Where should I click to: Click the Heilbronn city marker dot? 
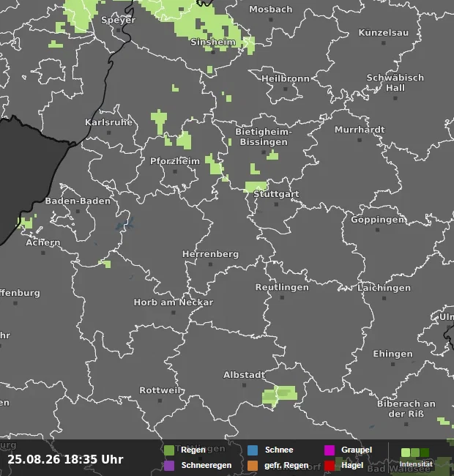pos(286,89)
